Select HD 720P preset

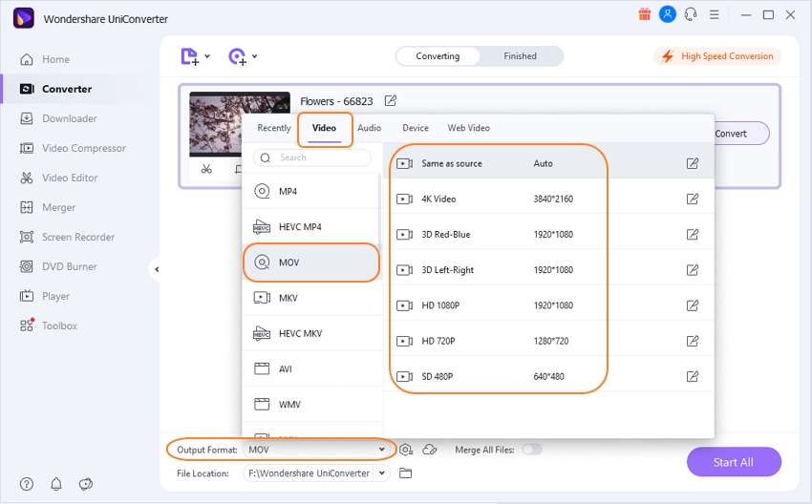tap(549, 341)
